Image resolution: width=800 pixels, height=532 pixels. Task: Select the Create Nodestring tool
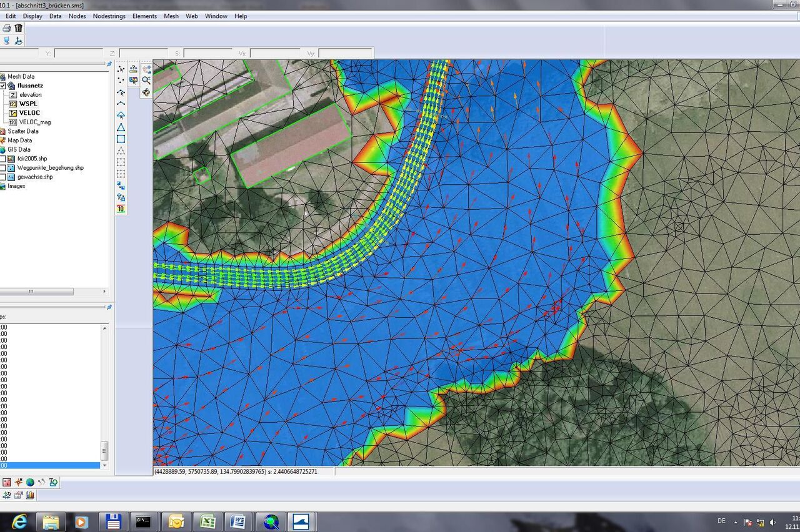(x=121, y=104)
